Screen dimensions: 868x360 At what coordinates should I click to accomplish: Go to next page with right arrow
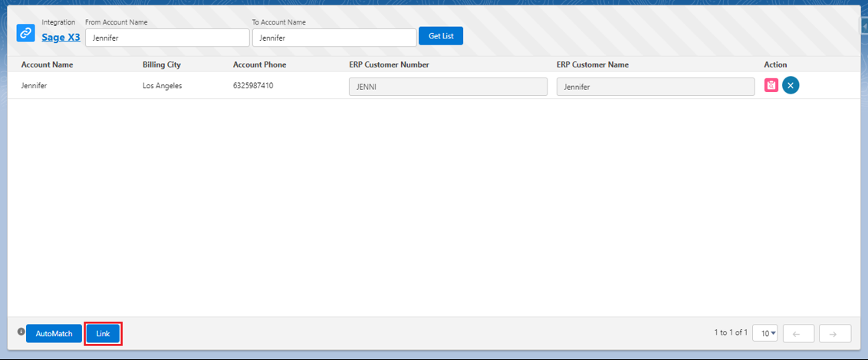point(834,333)
